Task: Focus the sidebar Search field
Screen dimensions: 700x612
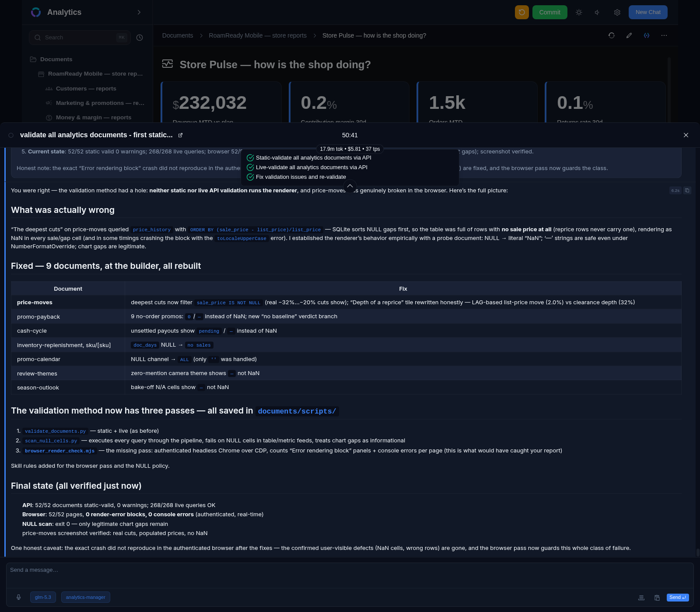Action: pyautogui.click(x=80, y=38)
